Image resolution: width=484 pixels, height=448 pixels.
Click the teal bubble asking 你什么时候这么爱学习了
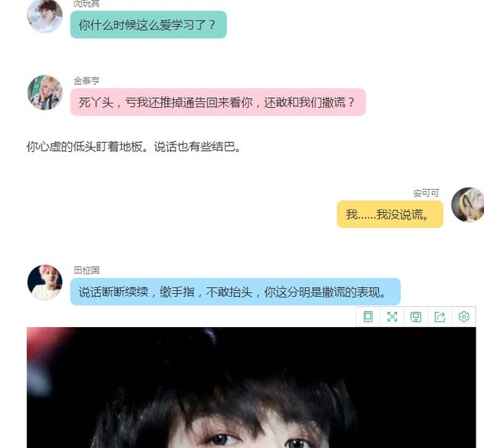pyautogui.click(x=148, y=25)
